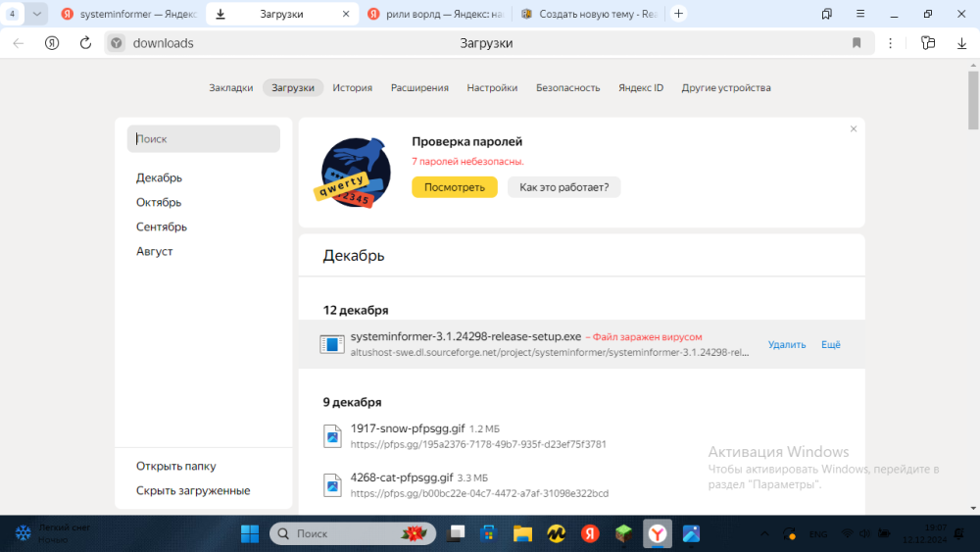Open the Безопасность section

click(568, 87)
